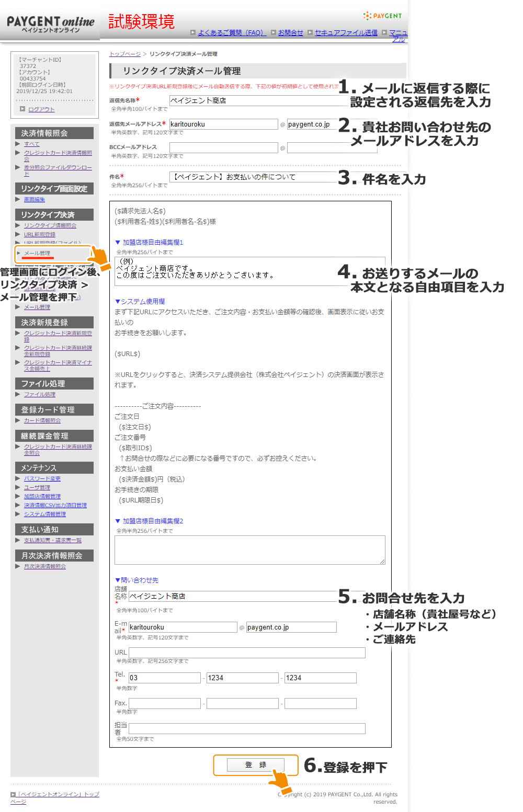This screenshot has width=523, height=812.
Task: Click the 店舗名称 field in 問い合わせ先
Action: click(233, 596)
